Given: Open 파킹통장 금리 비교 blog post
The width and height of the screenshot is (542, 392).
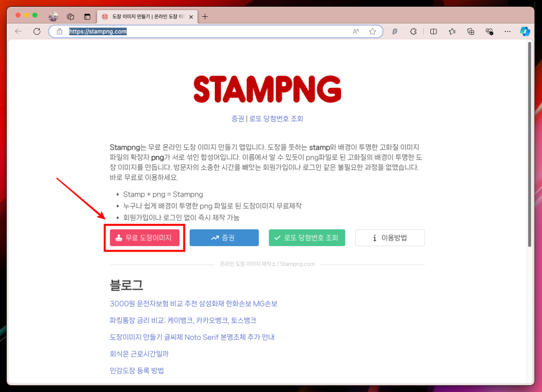Looking at the screenshot, I should click(183, 320).
